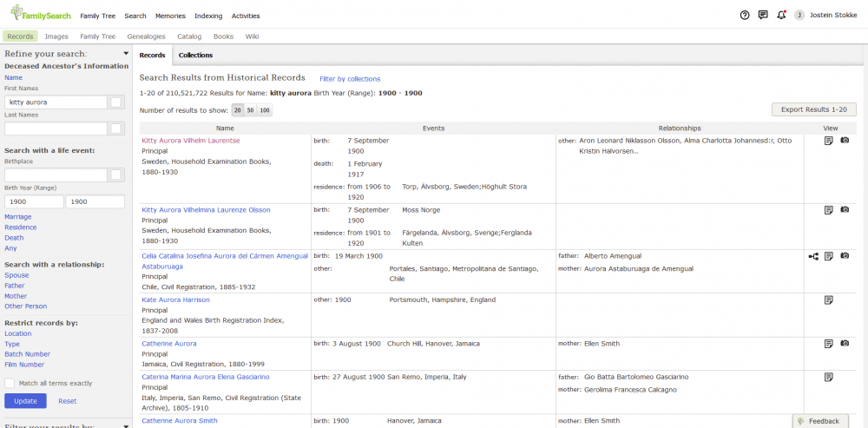The image size is (868, 428).
Task: Expand Marriage life event option
Action: [x=18, y=217]
